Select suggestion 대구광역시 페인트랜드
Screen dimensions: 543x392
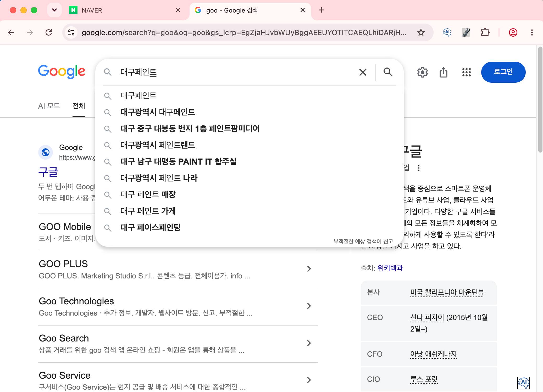click(249, 145)
